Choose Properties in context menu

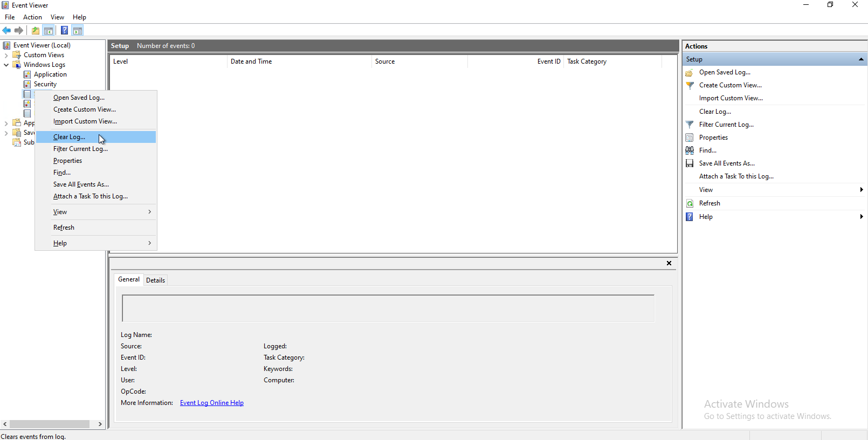click(x=96, y=161)
